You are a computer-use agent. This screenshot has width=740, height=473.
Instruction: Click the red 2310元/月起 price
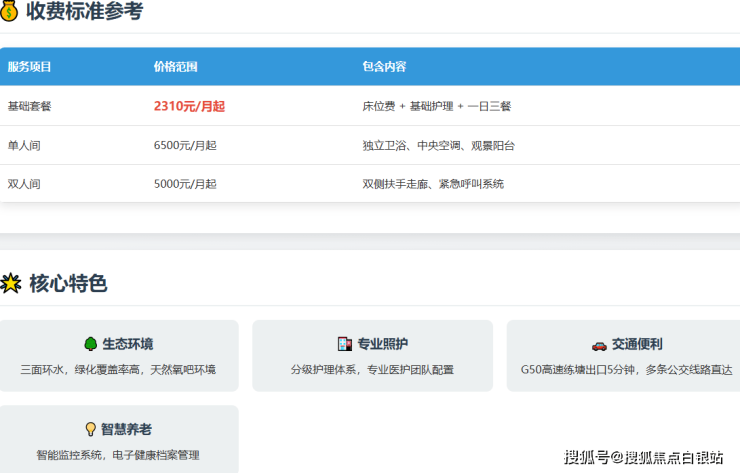[x=189, y=106]
